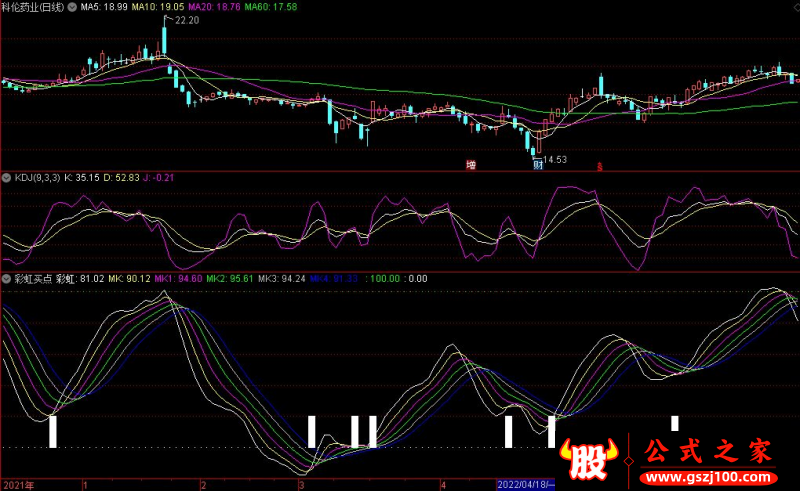The width and height of the screenshot is (800, 491).
Task: Click the 财 financial report marker icon
Action: [x=537, y=163]
